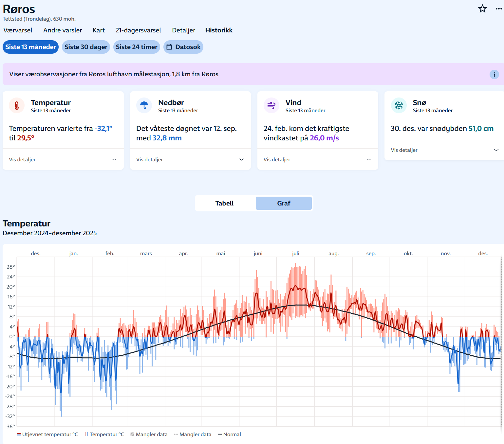Open Datosøk calendar date search
Viewport: 504px width, 444px height.
pos(183,47)
